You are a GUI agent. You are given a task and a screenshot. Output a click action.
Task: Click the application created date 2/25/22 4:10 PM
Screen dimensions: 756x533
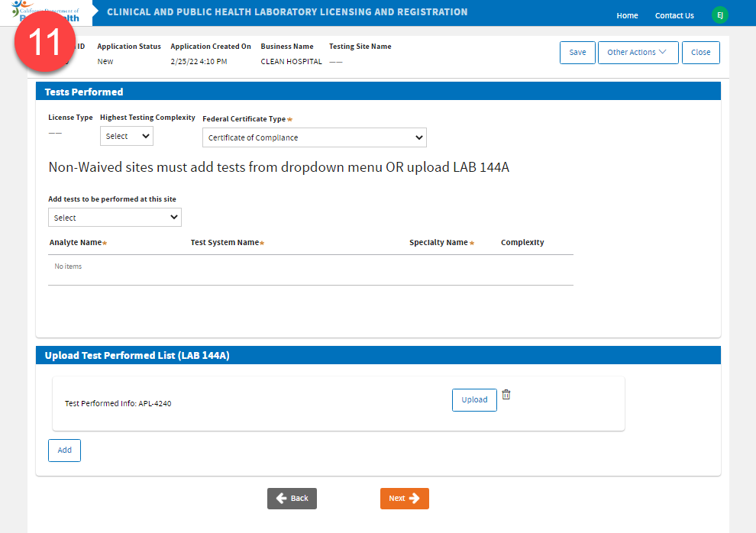(199, 61)
